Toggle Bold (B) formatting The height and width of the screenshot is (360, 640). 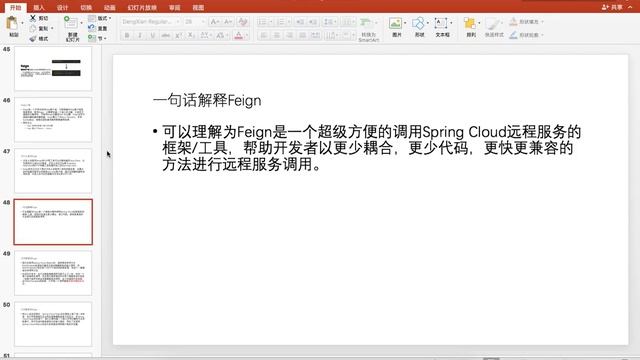tap(127, 36)
